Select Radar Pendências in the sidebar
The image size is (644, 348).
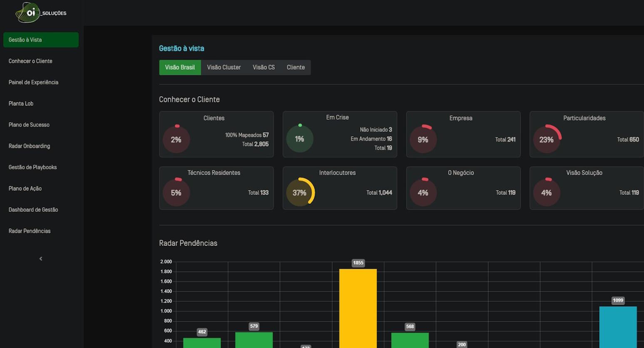tap(30, 231)
